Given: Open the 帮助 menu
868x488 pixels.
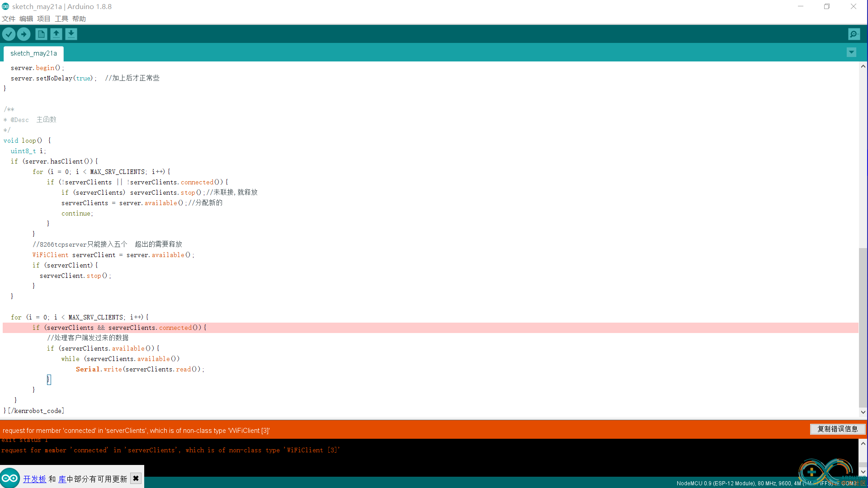Looking at the screenshot, I should tap(79, 19).
